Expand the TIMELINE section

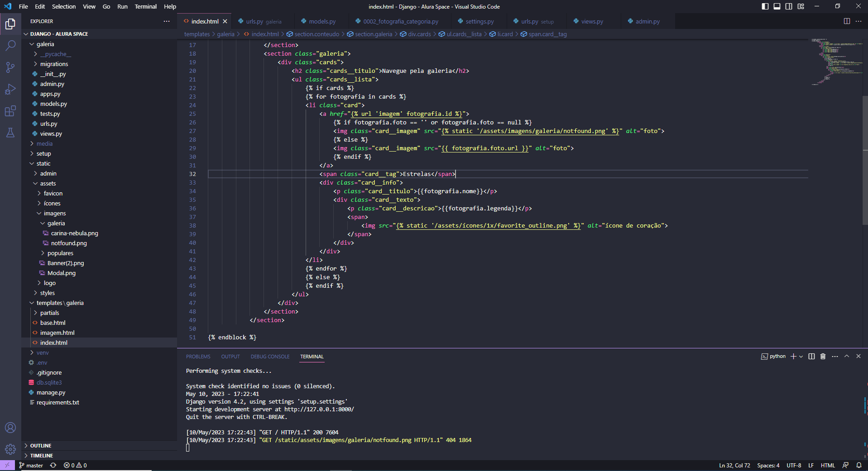tap(99, 456)
